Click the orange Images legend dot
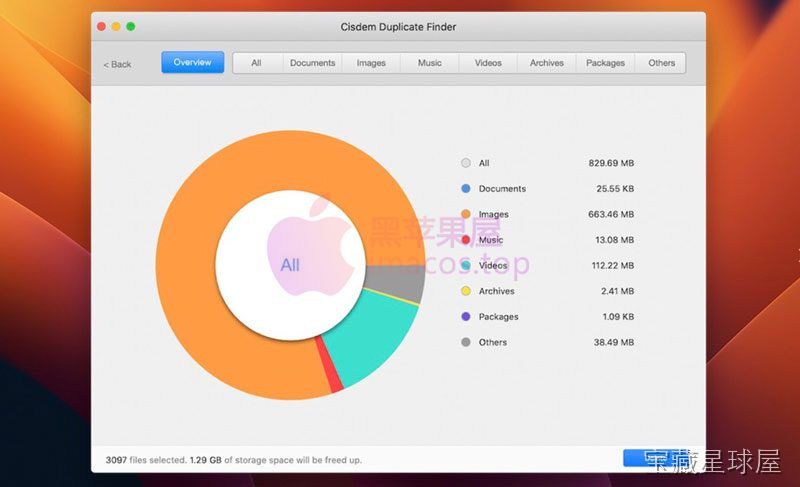Image resolution: width=800 pixels, height=487 pixels. pyautogui.click(x=466, y=214)
